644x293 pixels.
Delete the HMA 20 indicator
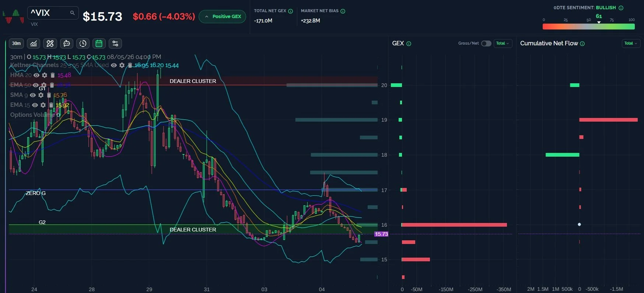(53, 75)
